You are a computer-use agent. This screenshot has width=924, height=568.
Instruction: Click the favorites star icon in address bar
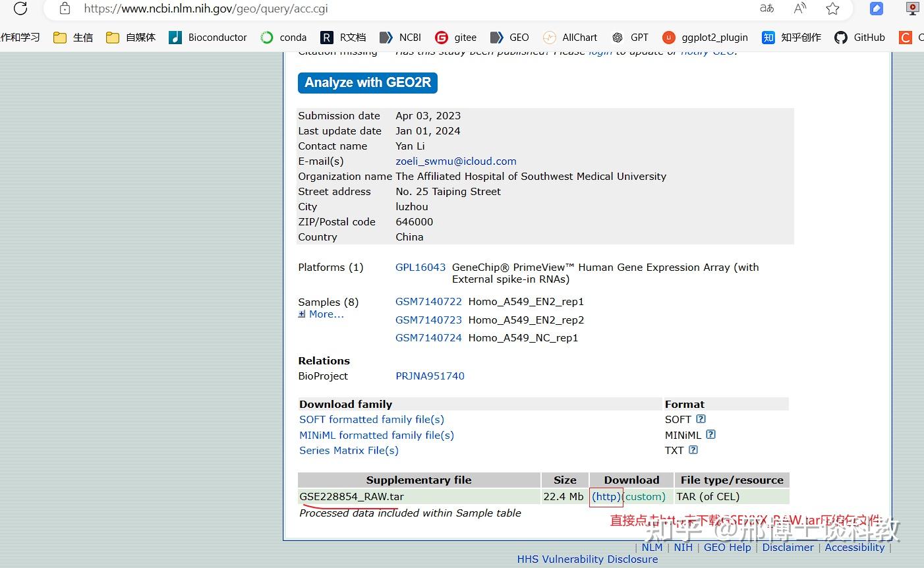click(832, 9)
